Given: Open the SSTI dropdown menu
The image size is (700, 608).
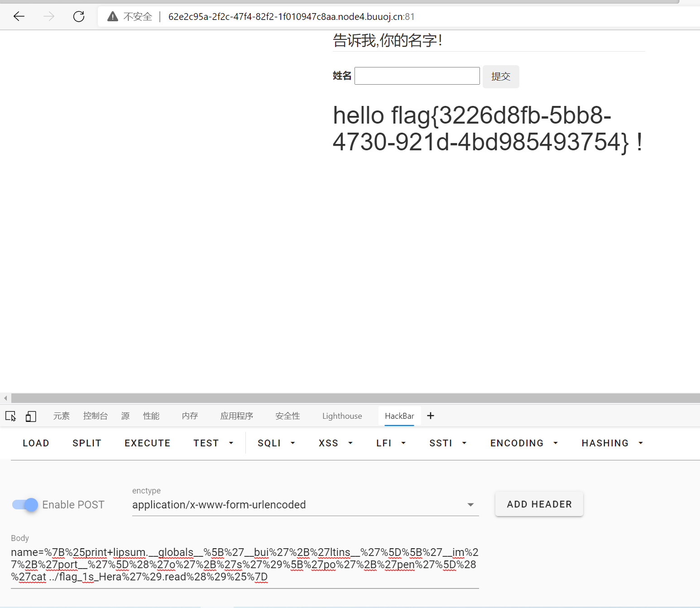Looking at the screenshot, I should 448,443.
